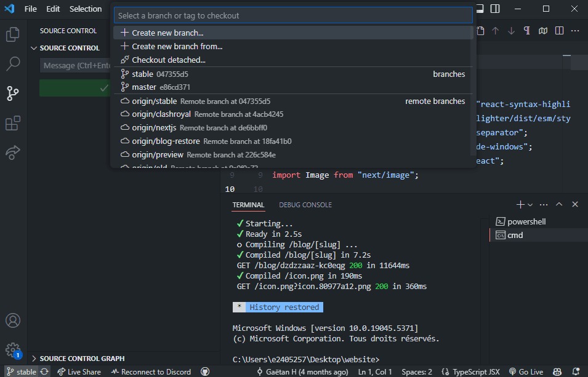
Task: Check out the master branch
Action: click(x=144, y=87)
